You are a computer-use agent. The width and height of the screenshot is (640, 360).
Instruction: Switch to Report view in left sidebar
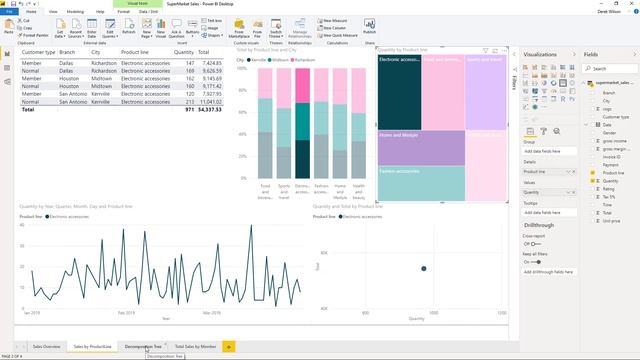click(x=7, y=54)
